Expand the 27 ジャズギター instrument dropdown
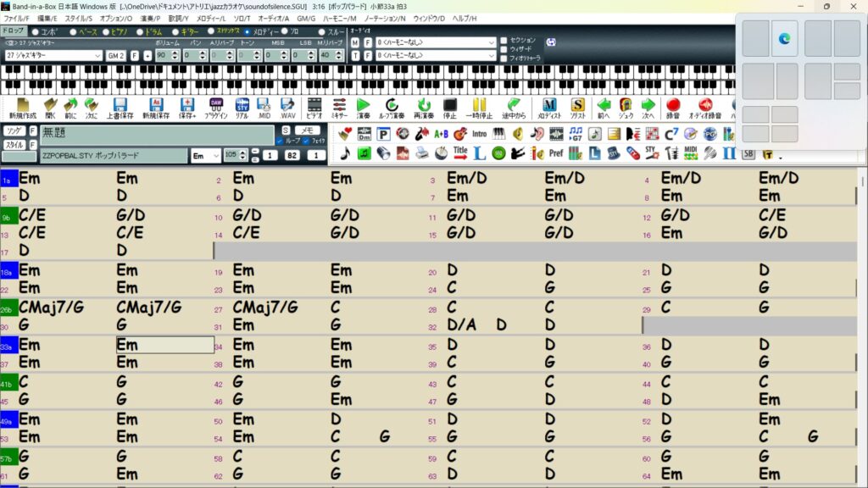 [x=97, y=55]
